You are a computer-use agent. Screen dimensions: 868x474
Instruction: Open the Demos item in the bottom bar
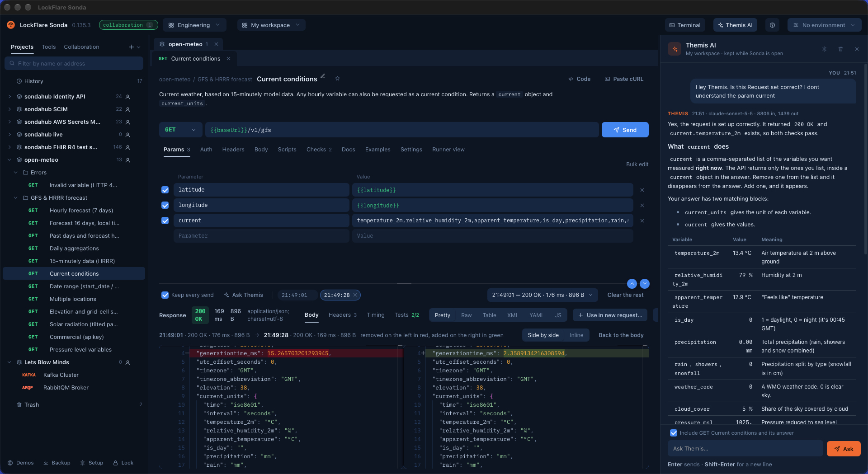[21, 463]
